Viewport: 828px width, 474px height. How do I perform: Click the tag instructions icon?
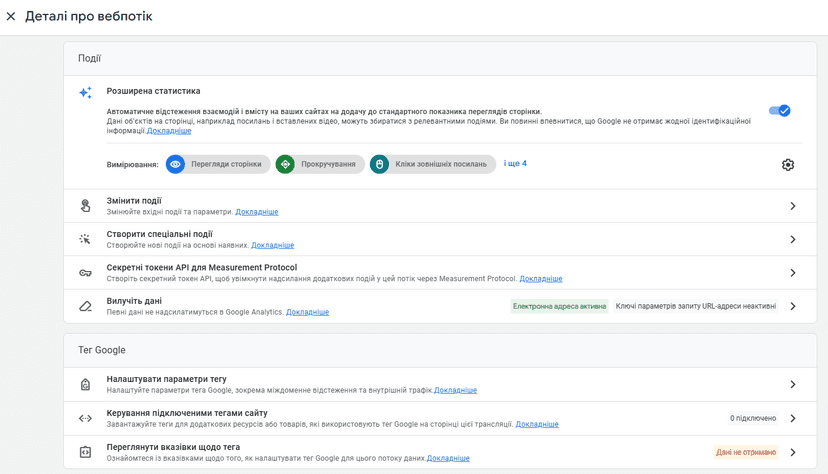click(x=85, y=452)
